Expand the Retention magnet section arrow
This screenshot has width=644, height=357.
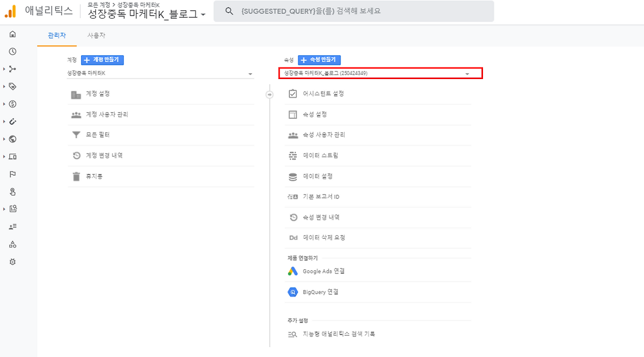pos(4,121)
